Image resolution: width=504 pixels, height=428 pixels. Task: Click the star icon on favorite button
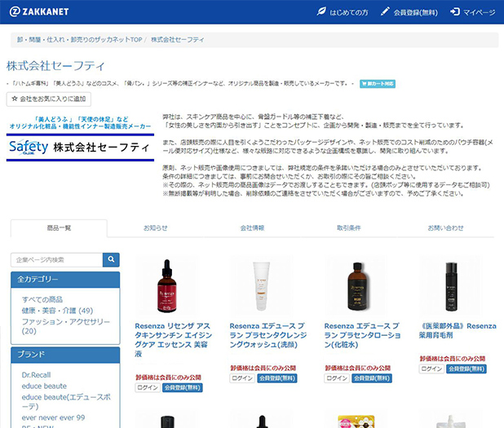15,99
